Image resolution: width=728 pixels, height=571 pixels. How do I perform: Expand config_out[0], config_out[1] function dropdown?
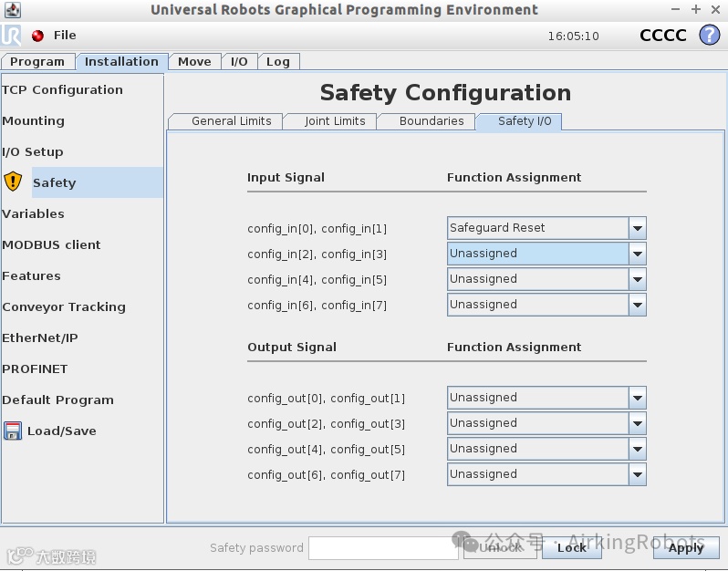click(x=638, y=398)
